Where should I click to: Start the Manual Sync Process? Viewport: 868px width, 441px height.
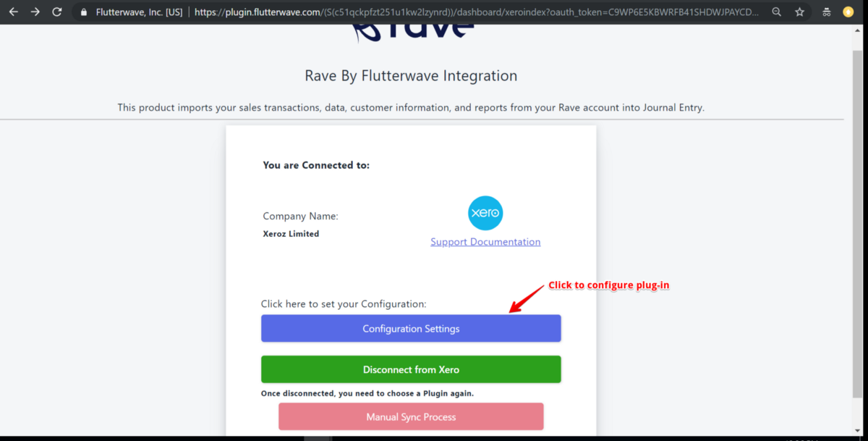pyautogui.click(x=411, y=417)
